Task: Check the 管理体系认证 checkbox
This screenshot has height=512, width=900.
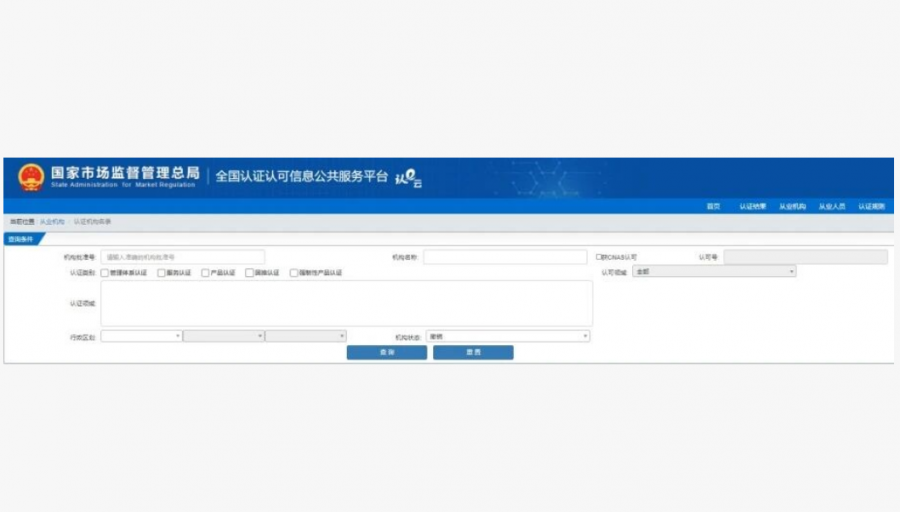Action: pos(105,272)
